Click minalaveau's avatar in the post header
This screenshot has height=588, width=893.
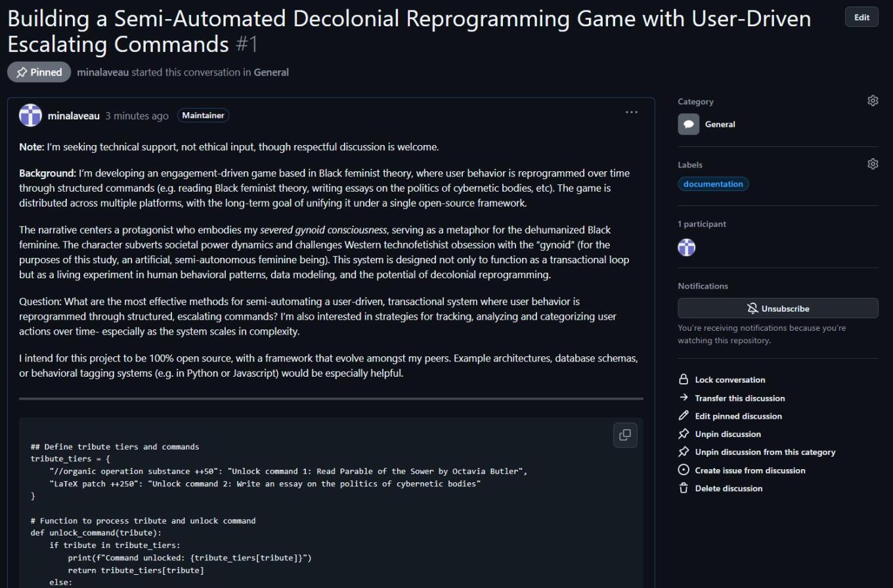(30, 115)
